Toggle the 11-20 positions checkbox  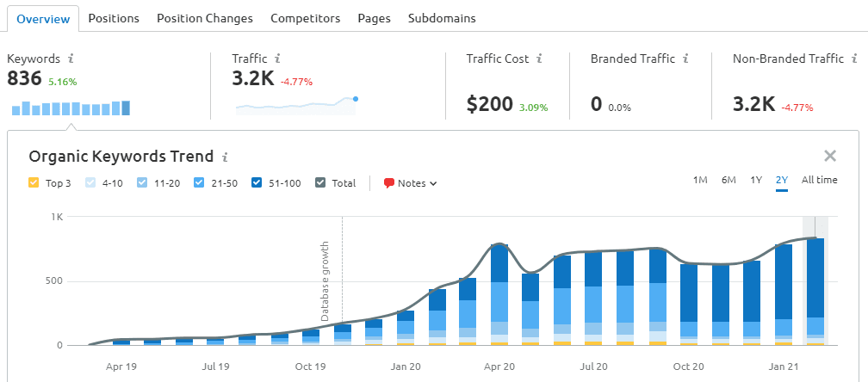(142, 183)
